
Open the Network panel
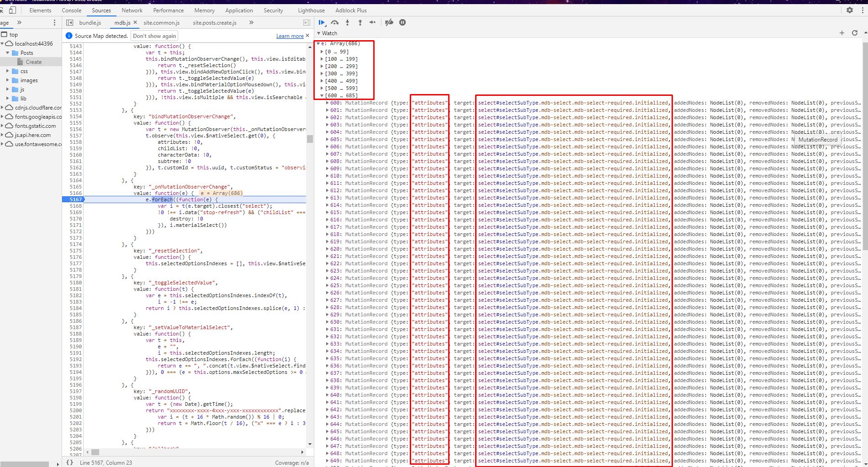pos(132,10)
